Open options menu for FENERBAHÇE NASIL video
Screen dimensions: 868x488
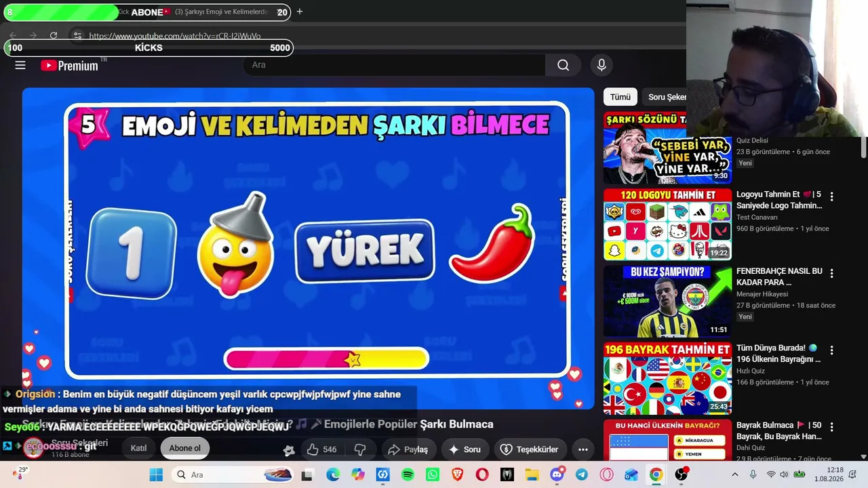(831, 273)
